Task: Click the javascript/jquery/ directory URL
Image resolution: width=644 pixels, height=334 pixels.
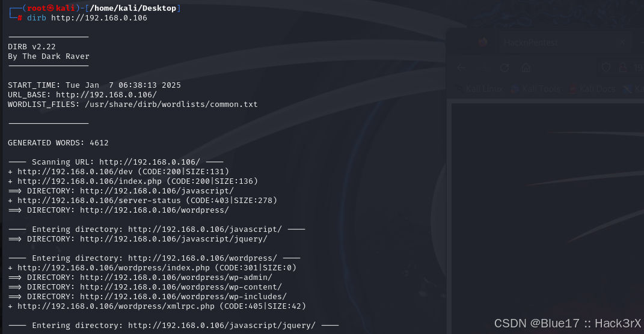Action: tap(173, 239)
